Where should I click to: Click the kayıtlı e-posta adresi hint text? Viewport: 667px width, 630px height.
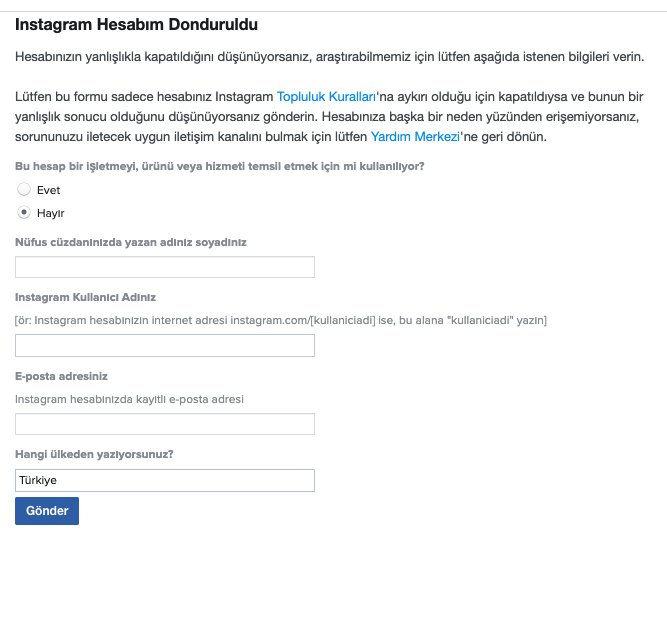tap(129, 399)
